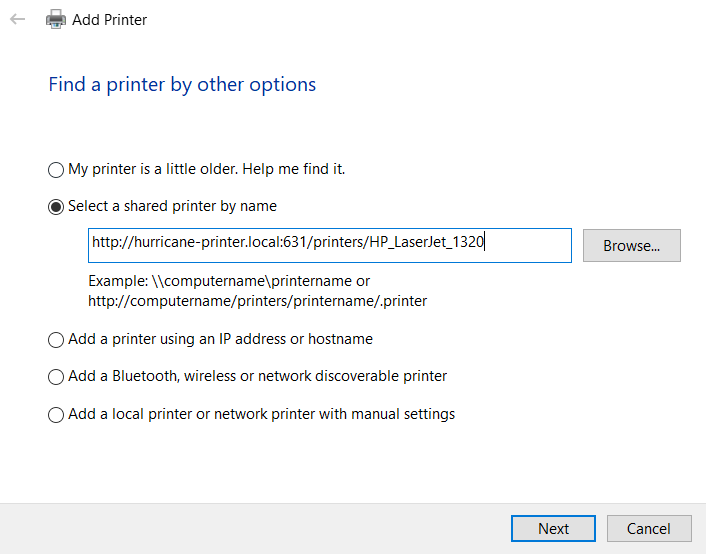The height and width of the screenshot is (554, 706).
Task: Click the 'Select a shared printer by name' label
Action: [172, 206]
